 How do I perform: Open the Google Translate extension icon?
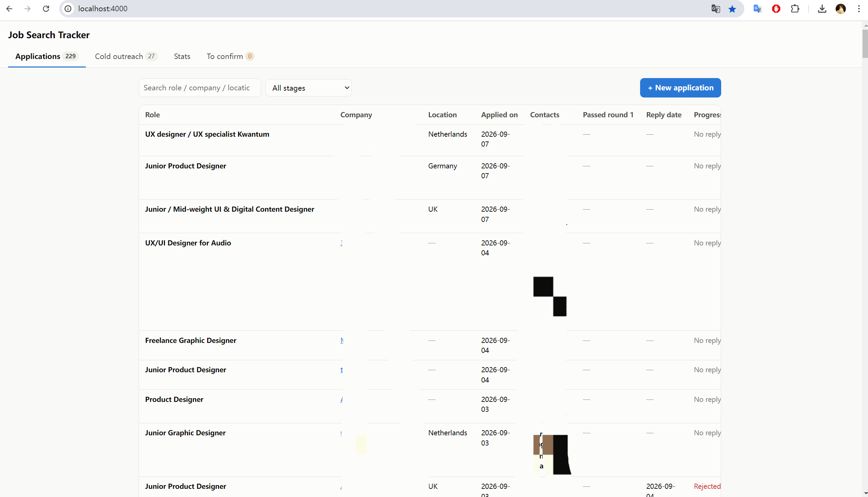(757, 9)
